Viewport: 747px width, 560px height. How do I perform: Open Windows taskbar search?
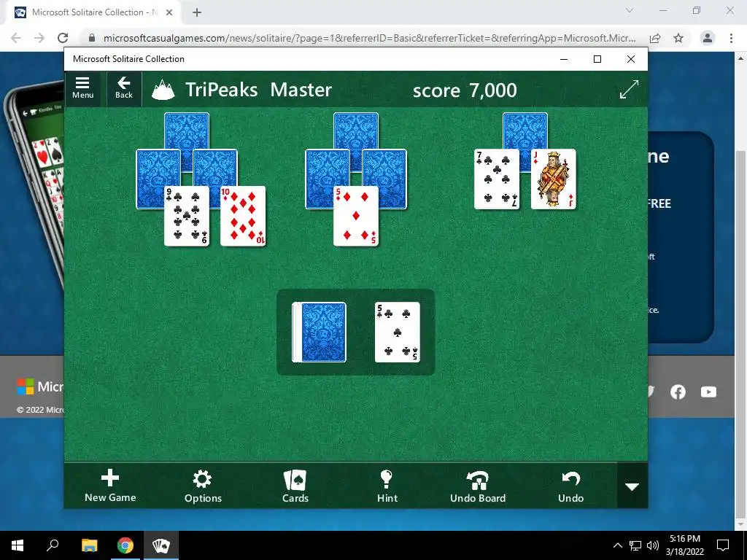(x=53, y=545)
